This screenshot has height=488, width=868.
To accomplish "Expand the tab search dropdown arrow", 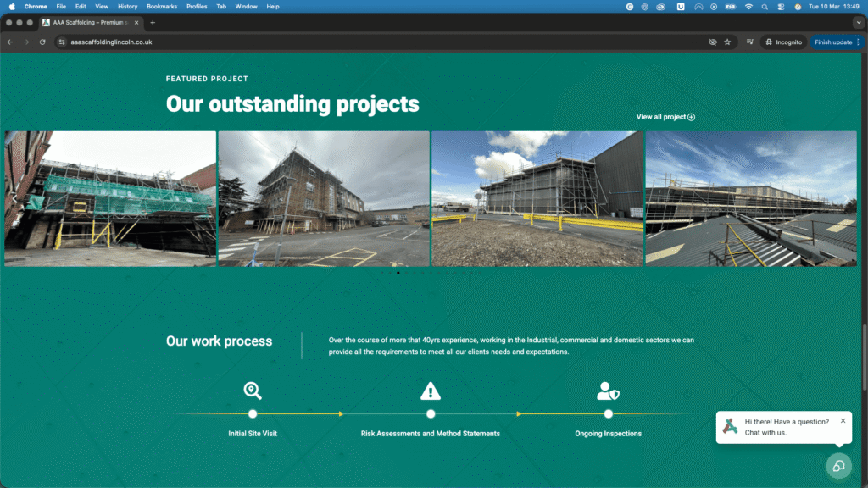I will coord(858,23).
